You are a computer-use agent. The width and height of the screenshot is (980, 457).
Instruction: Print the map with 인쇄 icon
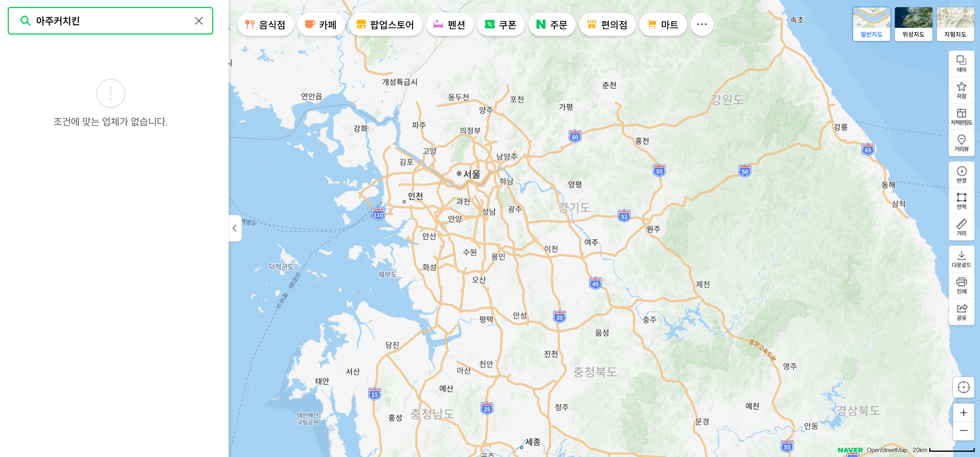[x=961, y=285]
